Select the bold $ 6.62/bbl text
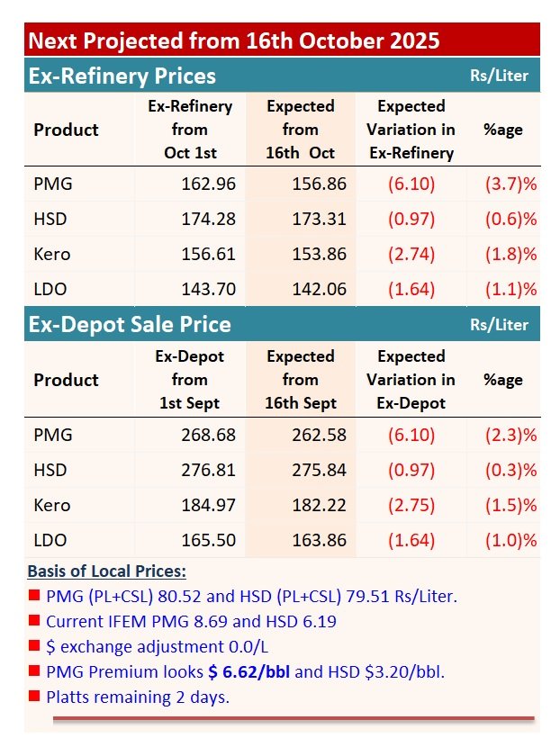 [248, 671]
